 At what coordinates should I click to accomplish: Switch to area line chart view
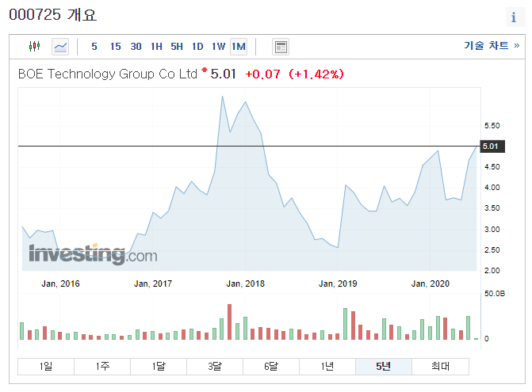coord(60,47)
